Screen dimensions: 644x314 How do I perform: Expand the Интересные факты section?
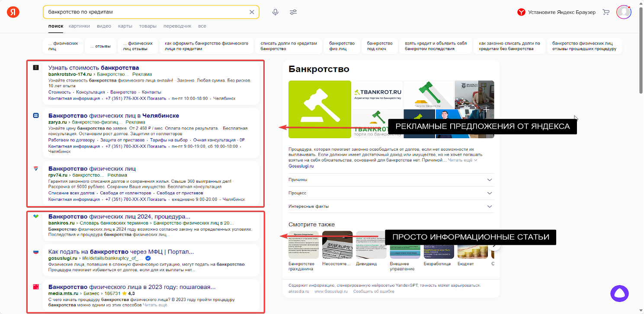(x=391, y=206)
